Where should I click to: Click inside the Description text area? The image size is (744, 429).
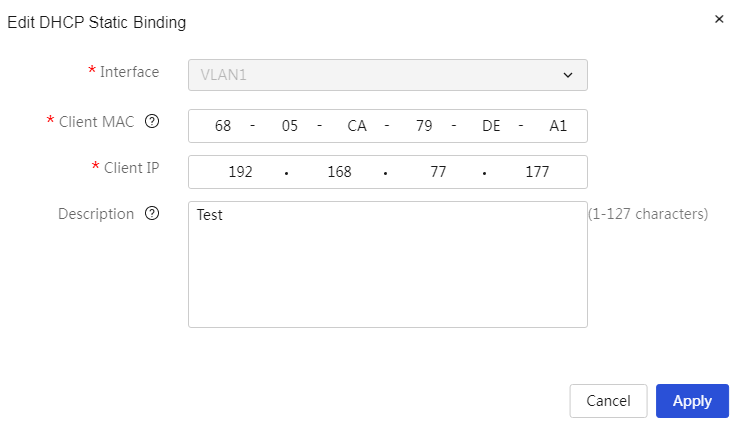coord(388,264)
